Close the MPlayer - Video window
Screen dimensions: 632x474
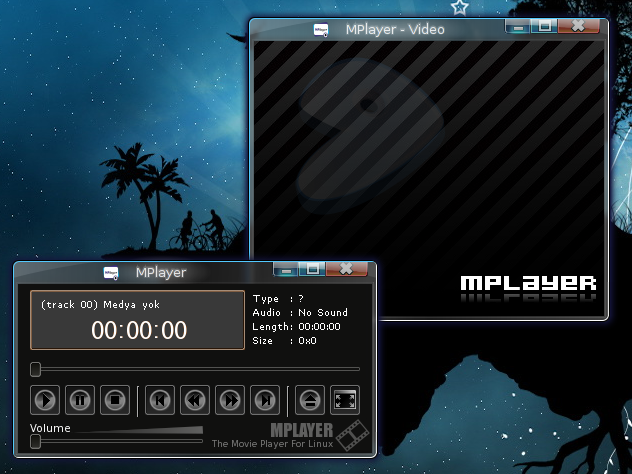coord(579,26)
